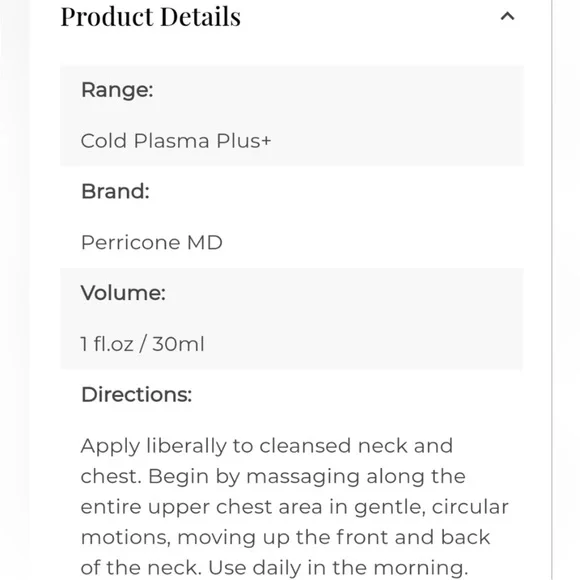Screen dimensions: 580x580
Task: Select the Range: label
Action: (x=117, y=90)
